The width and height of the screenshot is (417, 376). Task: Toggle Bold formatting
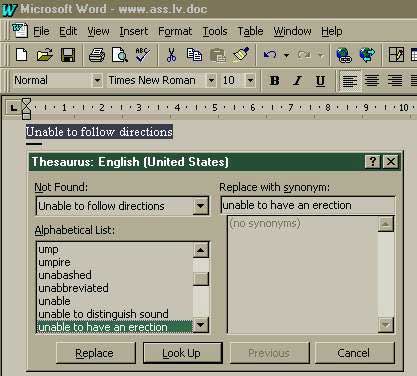275,80
